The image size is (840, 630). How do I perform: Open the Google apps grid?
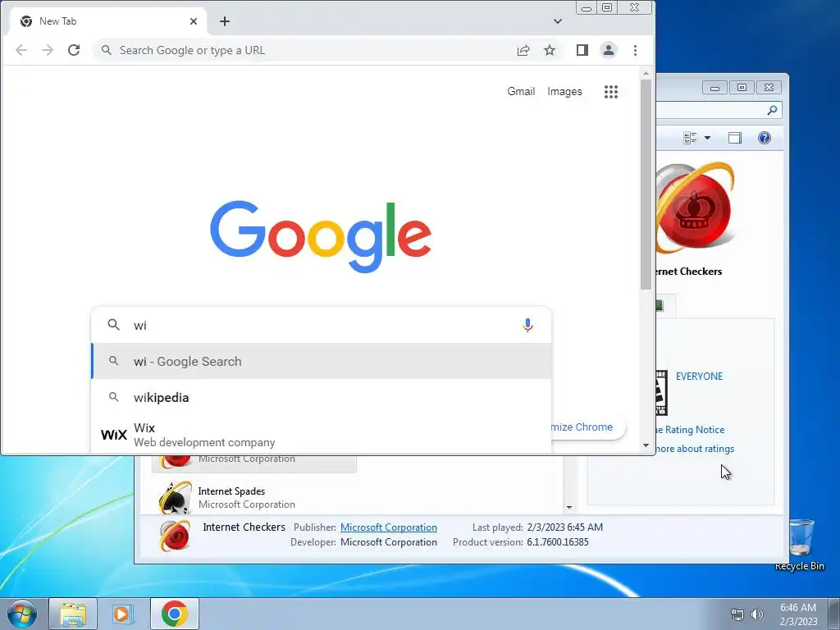pyautogui.click(x=611, y=92)
